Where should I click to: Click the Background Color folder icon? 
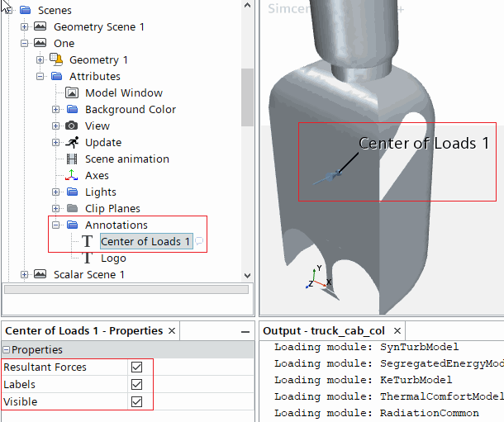click(x=73, y=109)
